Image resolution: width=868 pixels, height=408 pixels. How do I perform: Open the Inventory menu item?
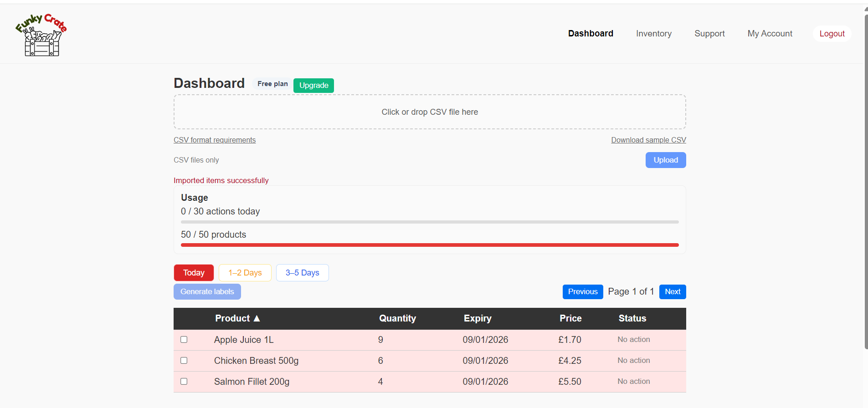click(653, 34)
